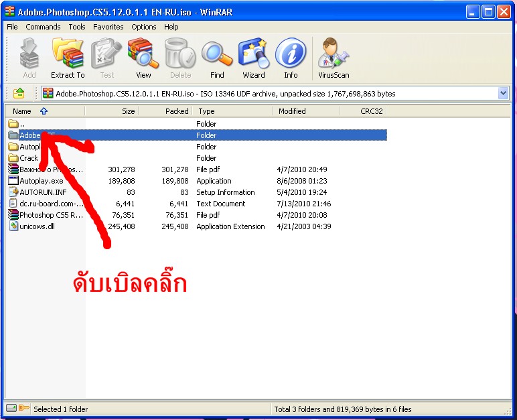The image size is (517, 420).
Task: Sort by Size column header
Action: tap(112, 111)
